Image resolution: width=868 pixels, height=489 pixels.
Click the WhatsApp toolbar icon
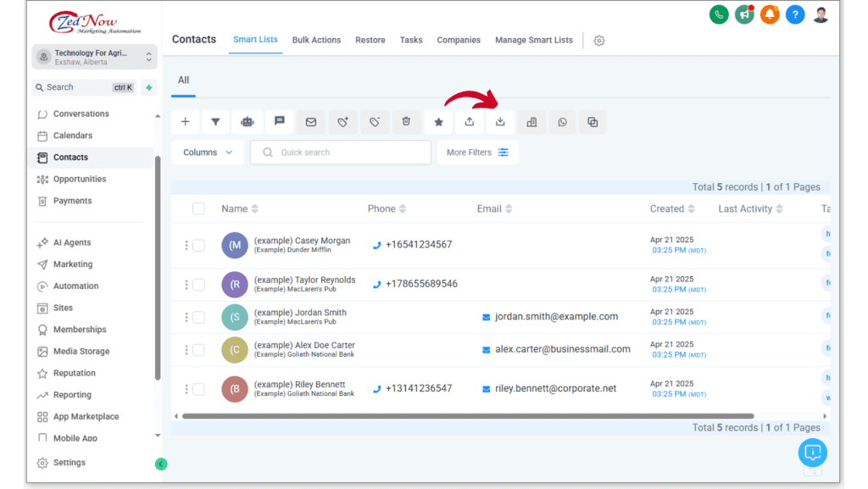562,122
